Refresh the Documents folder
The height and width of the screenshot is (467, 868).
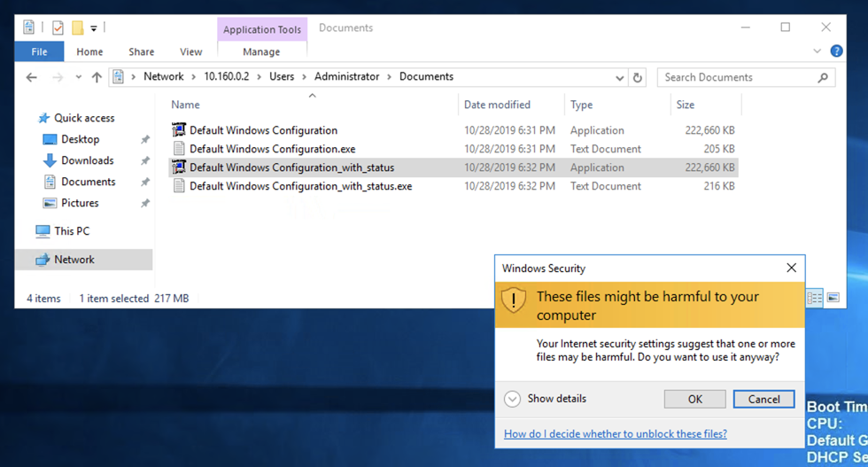(638, 78)
